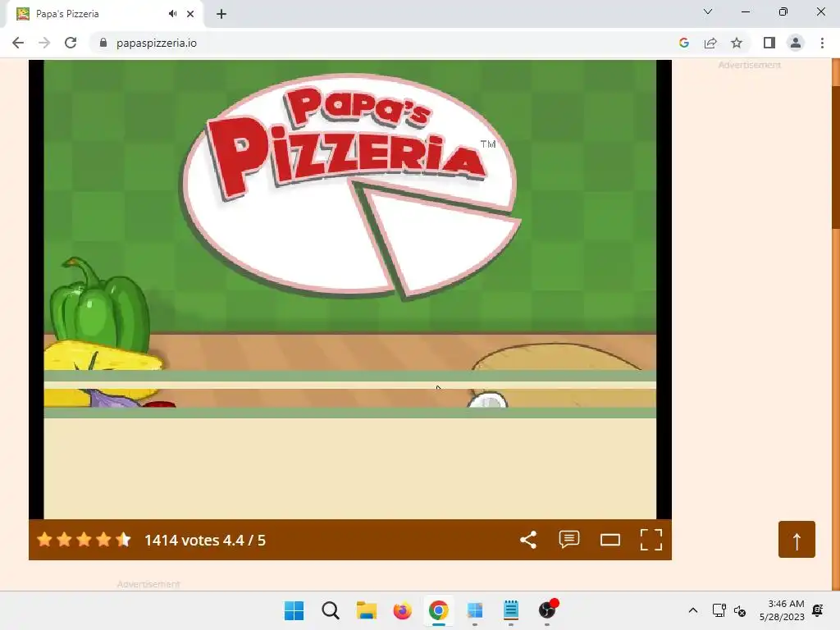Reload the papaspizzeria.io page

tap(71, 43)
